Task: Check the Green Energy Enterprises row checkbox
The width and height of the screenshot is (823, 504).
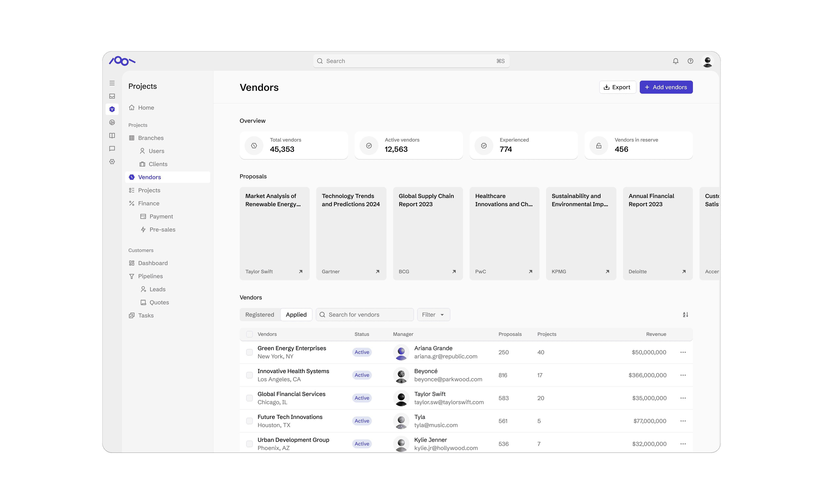Action: 249,352
